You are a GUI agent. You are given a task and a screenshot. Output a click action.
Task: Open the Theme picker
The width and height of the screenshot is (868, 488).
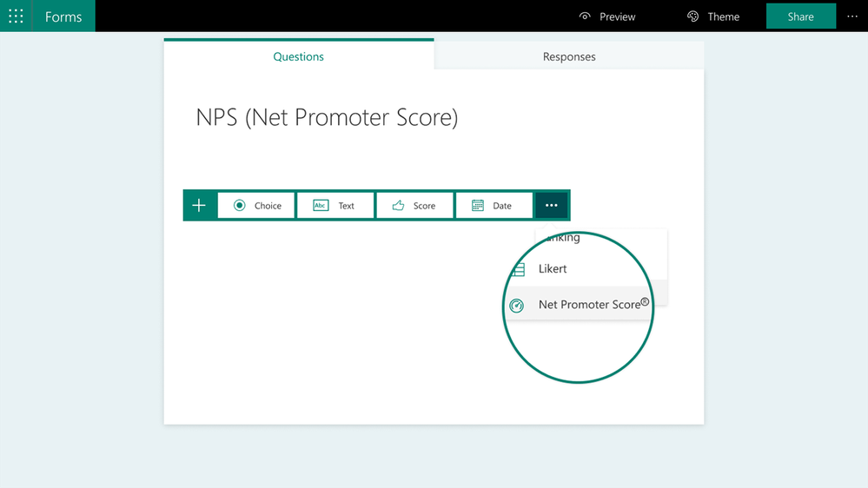713,16
